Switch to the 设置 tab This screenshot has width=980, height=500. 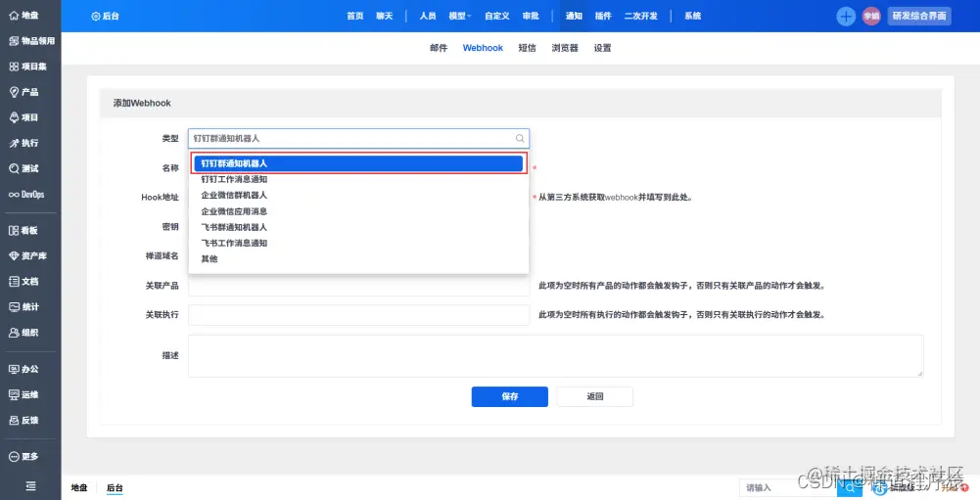(602, 48)
